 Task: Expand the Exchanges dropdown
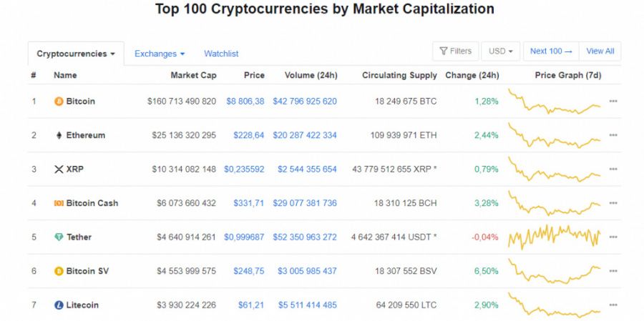pyautogui.click(x=160, y=54)
